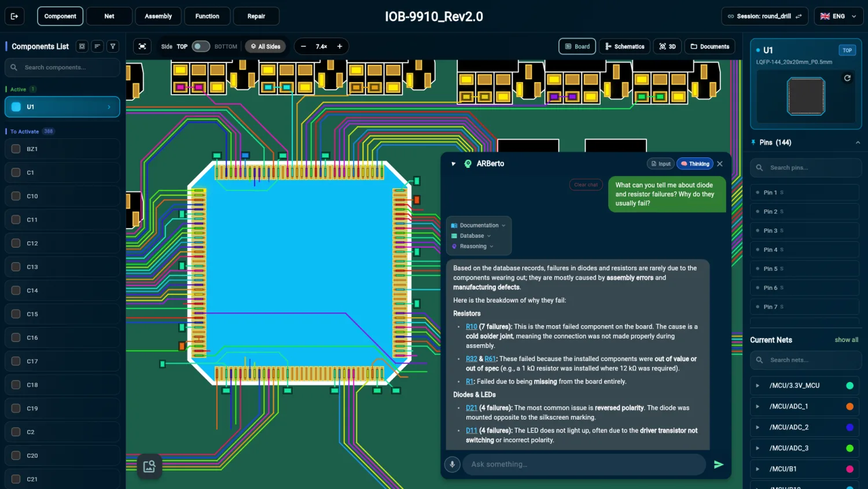Uncheck the active U1 component checkbox

tap(16, 106)
